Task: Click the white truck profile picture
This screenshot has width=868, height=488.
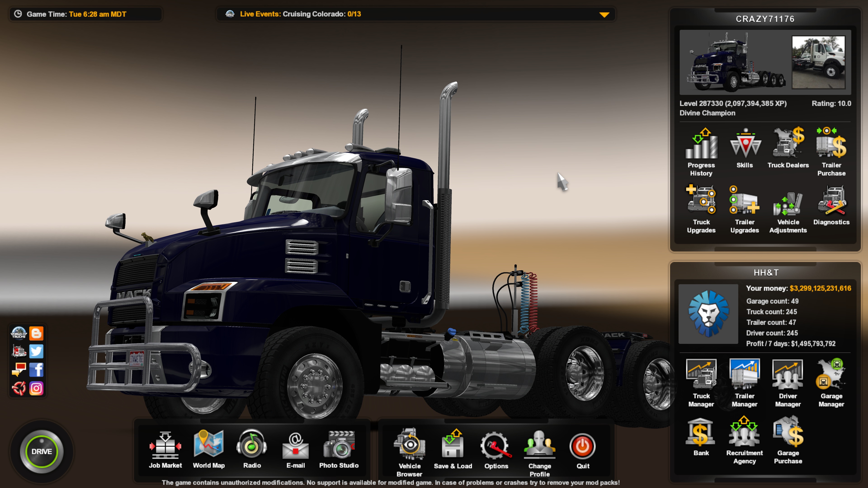Action: tap(818, 62)
